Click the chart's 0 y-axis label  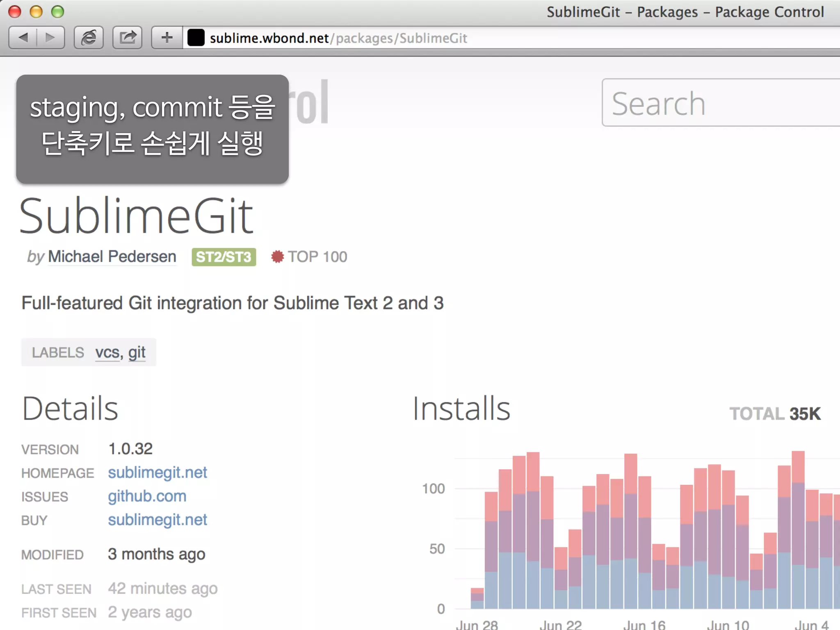coord(441,609)
